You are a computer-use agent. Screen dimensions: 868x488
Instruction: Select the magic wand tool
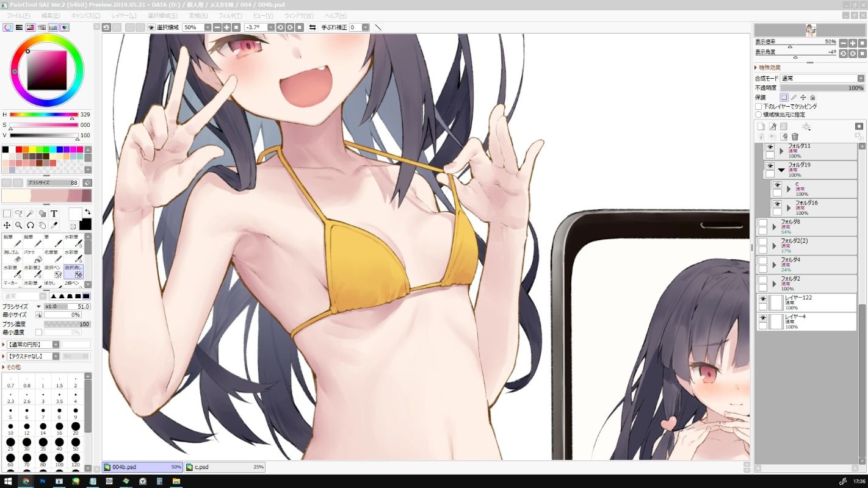[31, 213]
